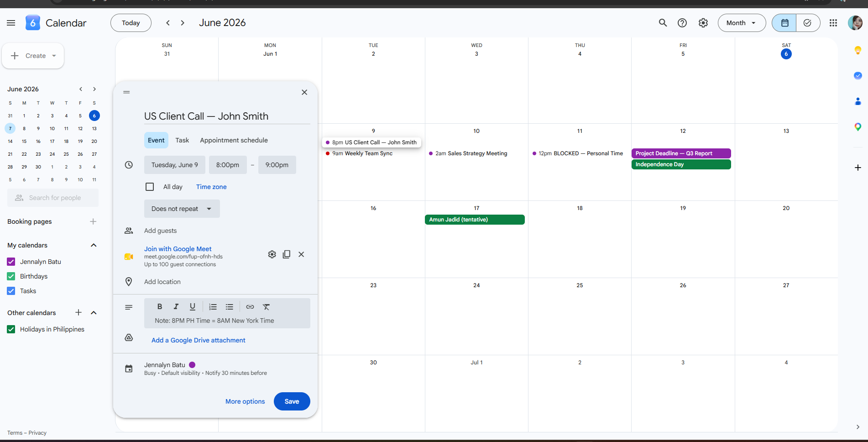Clear formatting in the description toolbar
The height and width of the screenshot is (442, 868).
coord(267,307)
